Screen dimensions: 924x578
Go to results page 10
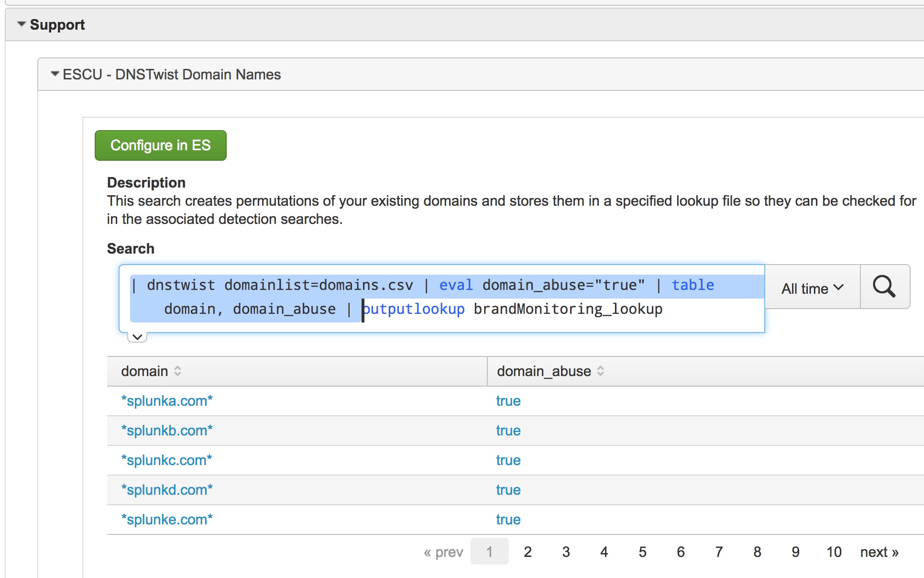pos(834,552)
